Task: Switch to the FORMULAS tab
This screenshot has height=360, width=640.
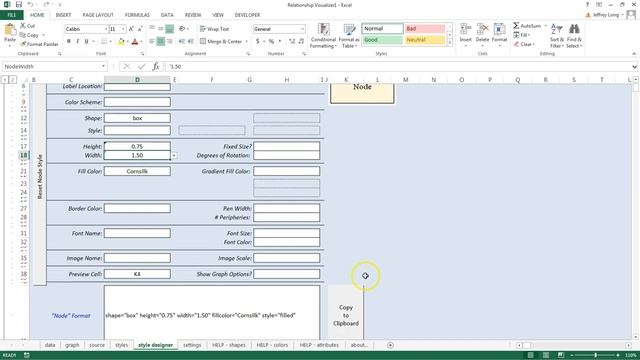Action: tap(137, 15)
